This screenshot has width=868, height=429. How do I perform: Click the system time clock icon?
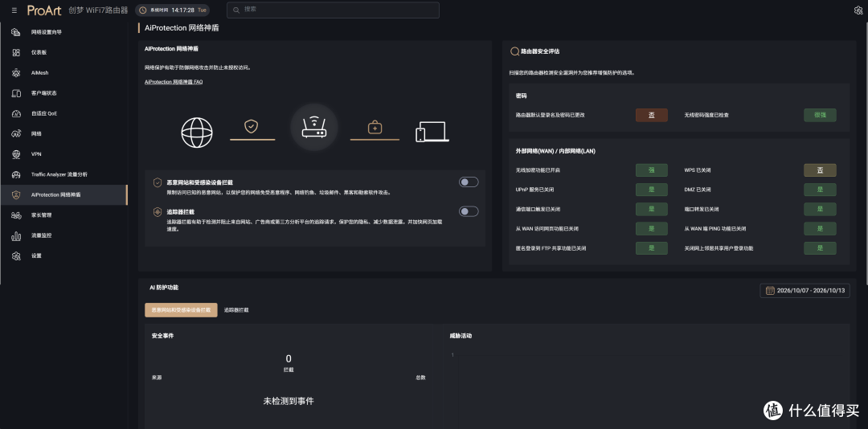coord(143,10)
